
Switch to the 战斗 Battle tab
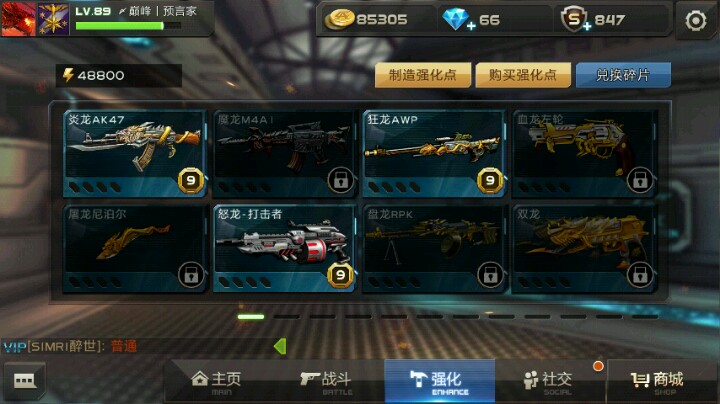pos(326,383)
